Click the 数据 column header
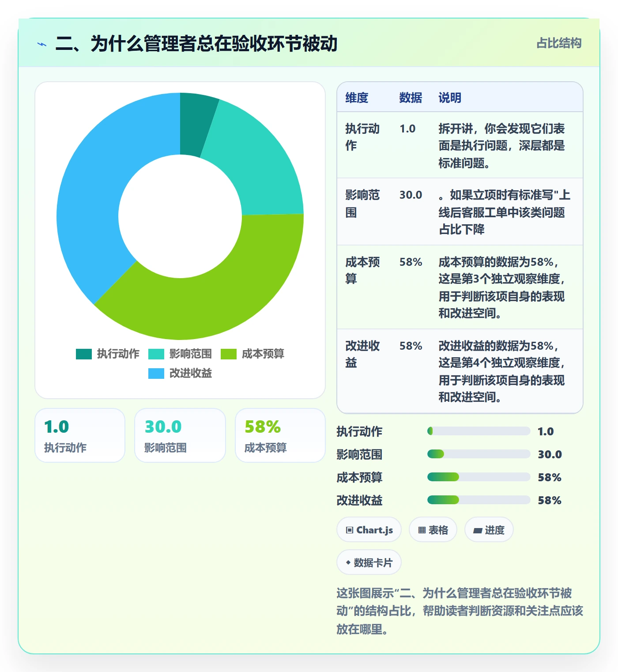618x672 pixels. point(411,98)
